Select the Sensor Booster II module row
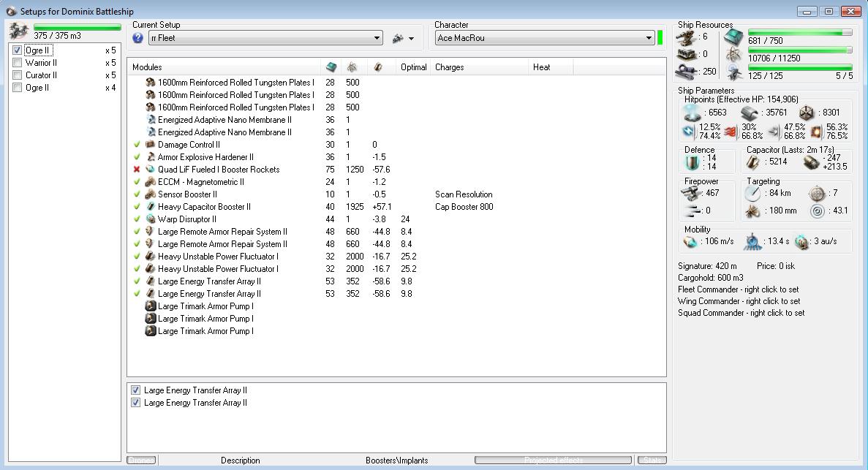This screenshot has width=868, height=470. point(396,194)
